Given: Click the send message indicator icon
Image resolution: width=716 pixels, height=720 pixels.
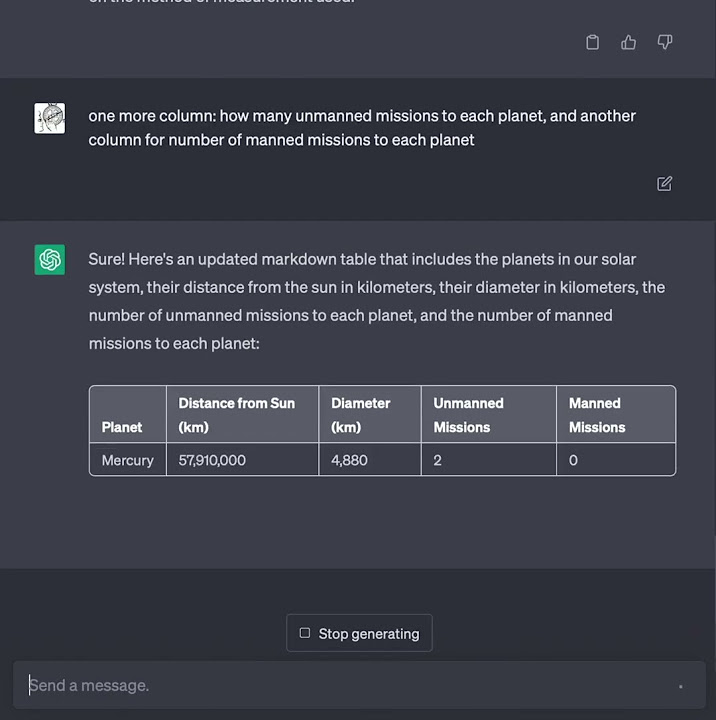Looking at the screenshot, I should pyautogui.click(x=680, y=686).
